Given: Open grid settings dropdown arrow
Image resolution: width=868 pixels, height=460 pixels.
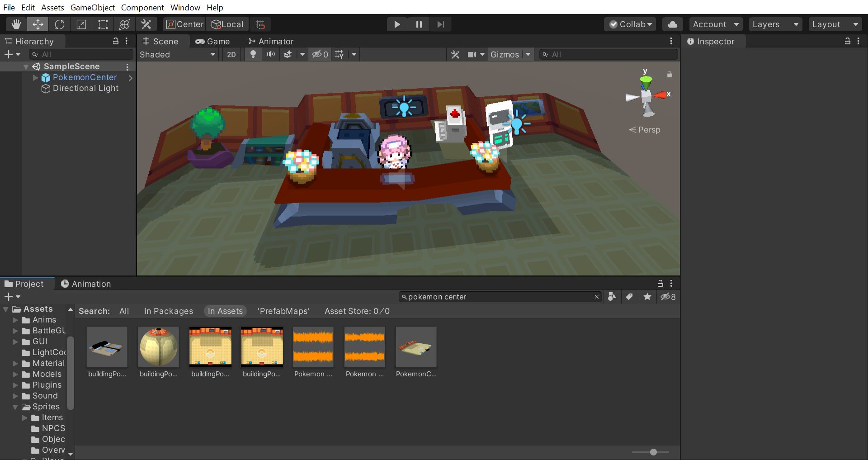Looking at the screenshot, I should 354,55.
